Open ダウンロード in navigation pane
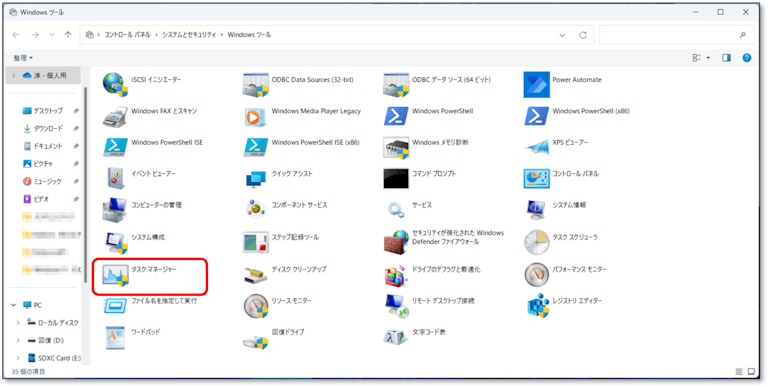 [x=48, y=128]
